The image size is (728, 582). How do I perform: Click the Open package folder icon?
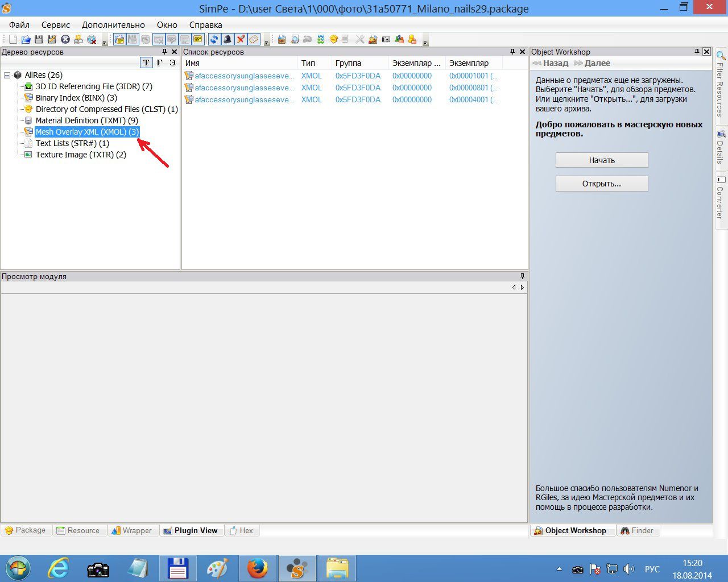pyautogui.click(x=26, y=39)
